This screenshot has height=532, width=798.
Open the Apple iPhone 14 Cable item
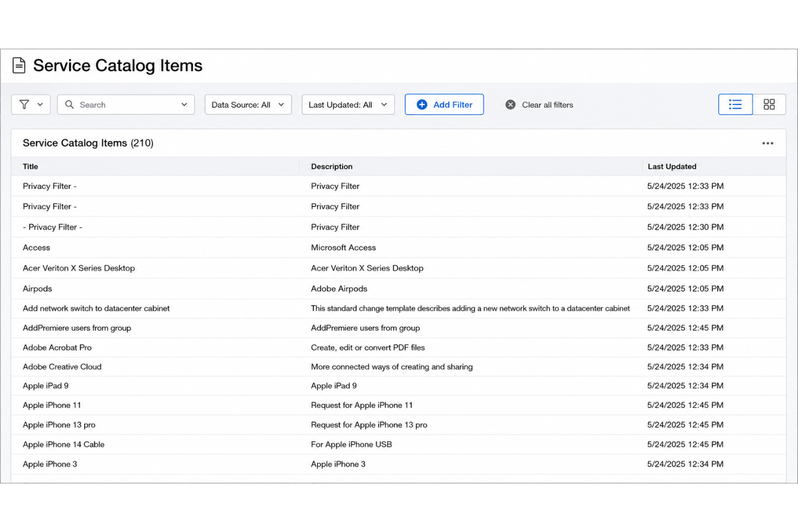[64, 444]
